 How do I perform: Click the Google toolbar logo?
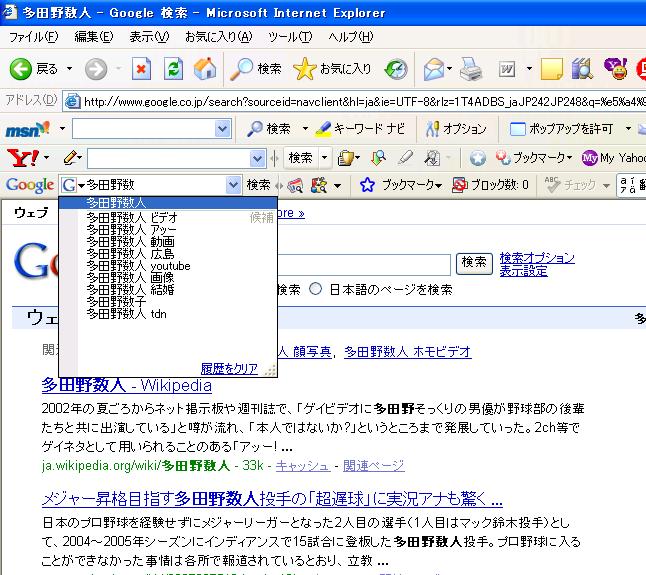click(x=30, y=185)
